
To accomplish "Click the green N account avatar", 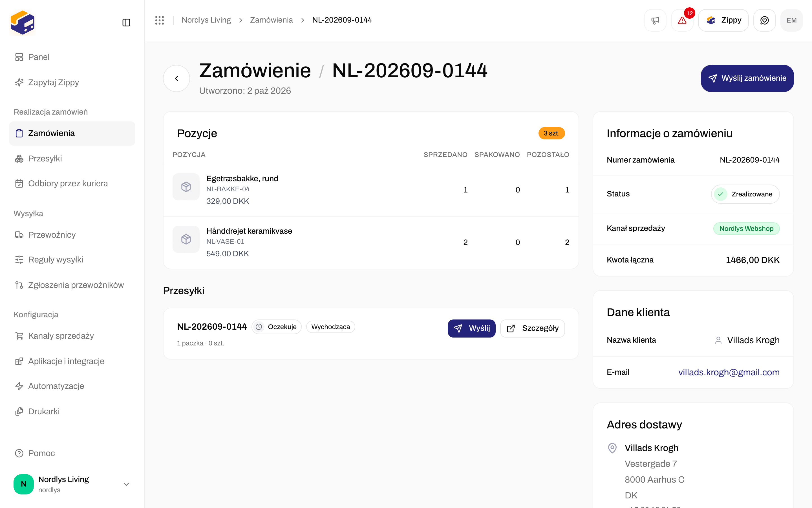I will tap(23, 484).
